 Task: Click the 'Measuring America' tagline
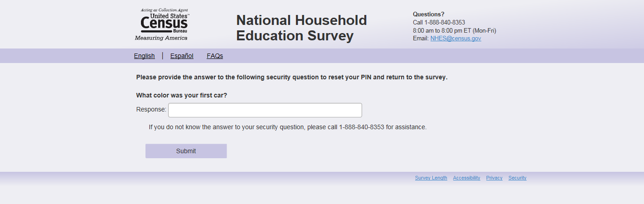161,38
